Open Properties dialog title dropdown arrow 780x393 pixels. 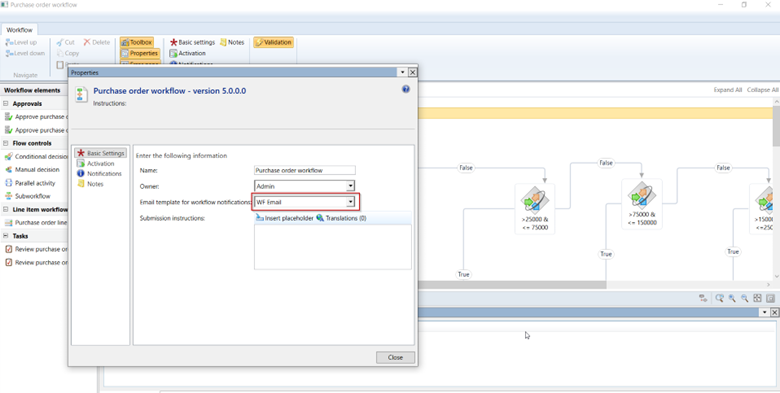click(x=403, y=73)
